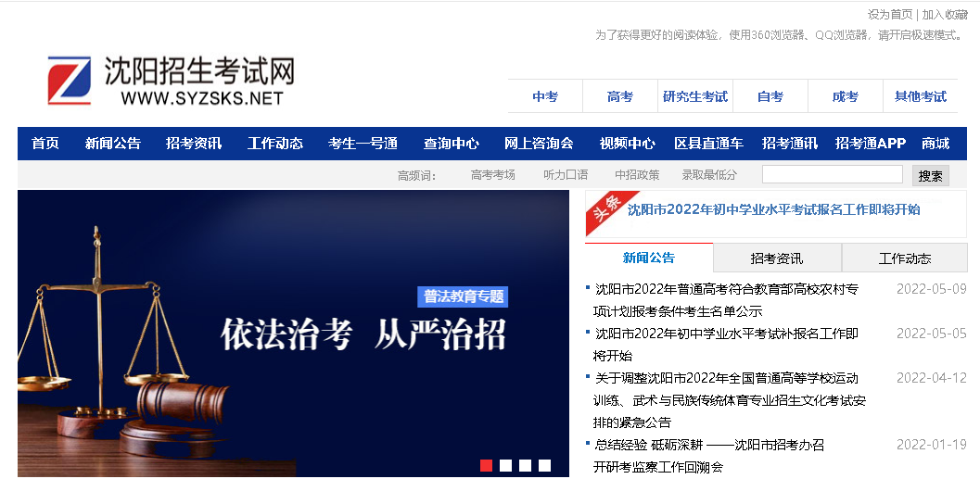Open 考生一号通 in the blue navigation bar
Screen dimensions: 980x479
coord(363,144)
